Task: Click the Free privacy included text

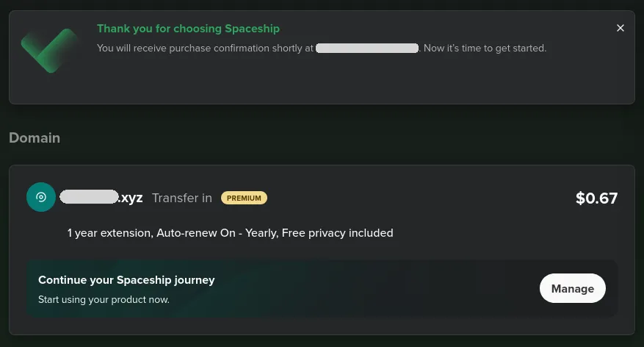Action: click(338, 233)
